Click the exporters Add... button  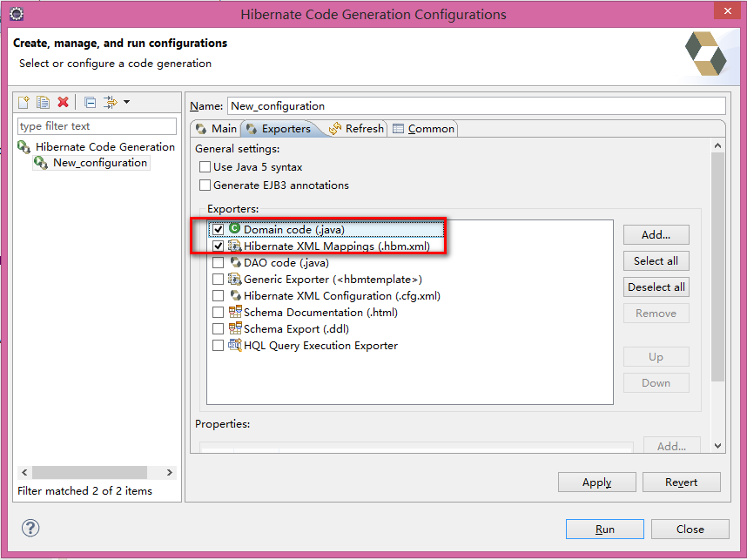[656, 234]
